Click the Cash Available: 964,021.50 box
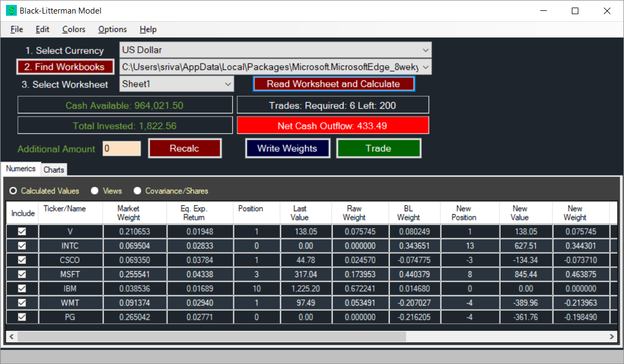The image size is (624, 364). point(125,105)
